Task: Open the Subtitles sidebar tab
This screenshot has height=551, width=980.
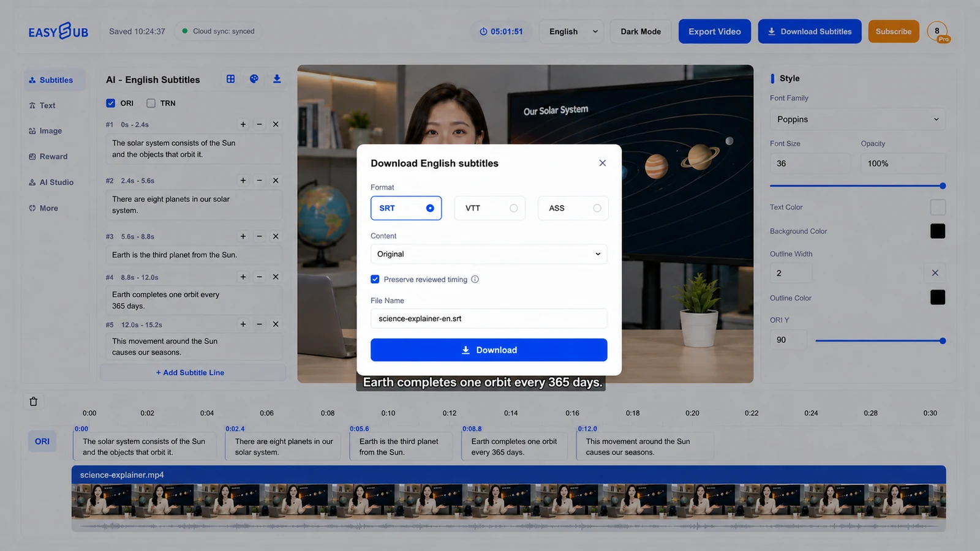Action: coord(54,80)
